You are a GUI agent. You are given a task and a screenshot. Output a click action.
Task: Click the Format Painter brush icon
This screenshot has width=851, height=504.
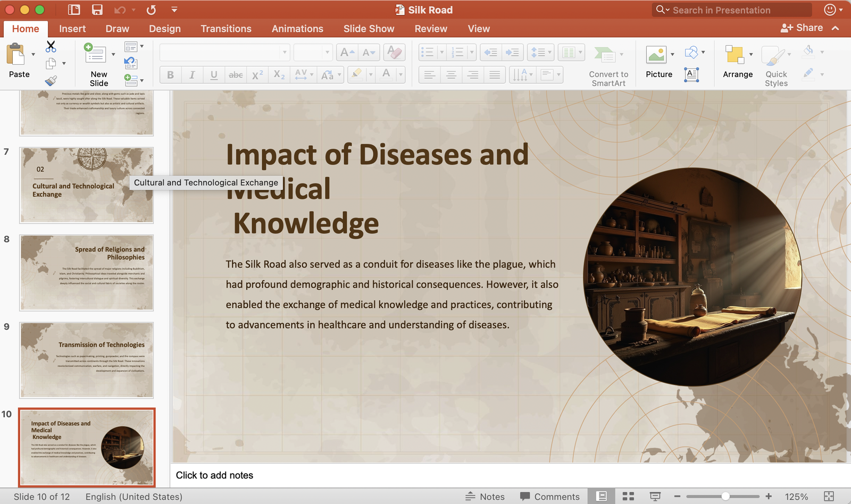[51, 81]
